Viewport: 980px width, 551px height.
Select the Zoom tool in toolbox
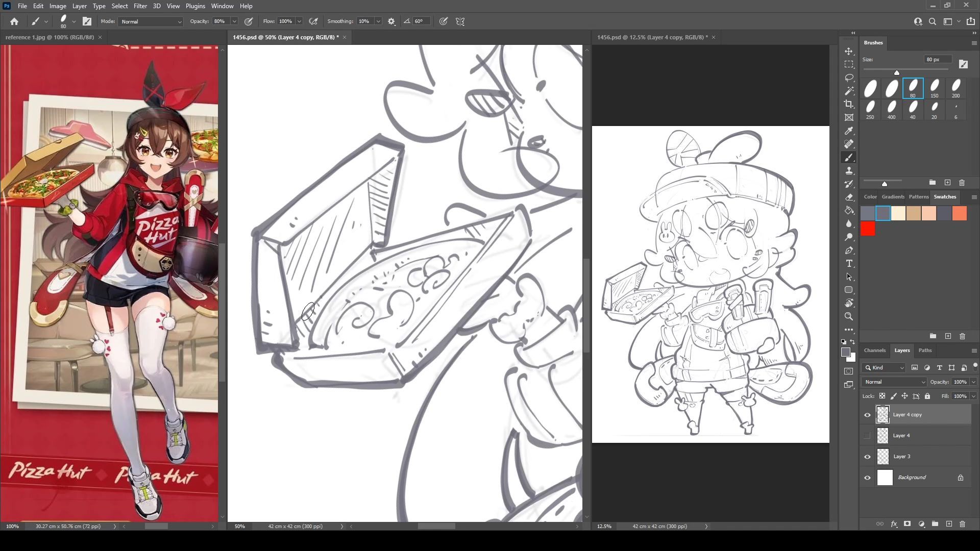pyautogui.click(x=849, y=317)
